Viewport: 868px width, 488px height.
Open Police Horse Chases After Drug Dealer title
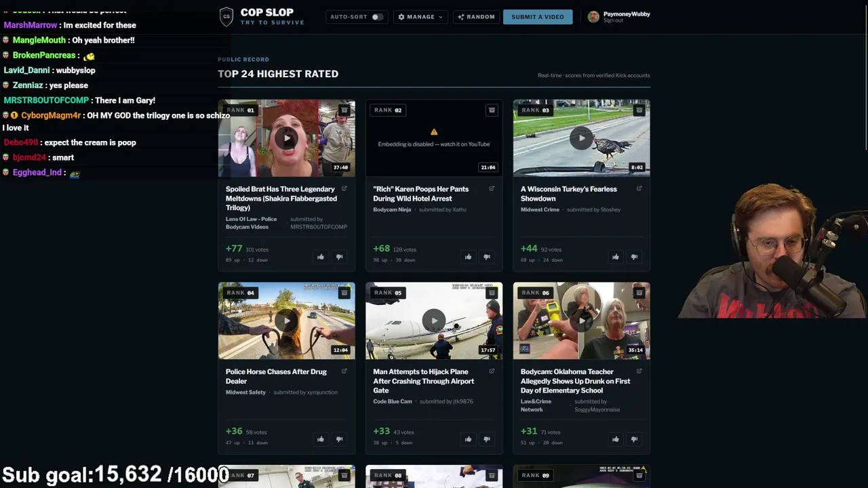click(276, 376)
